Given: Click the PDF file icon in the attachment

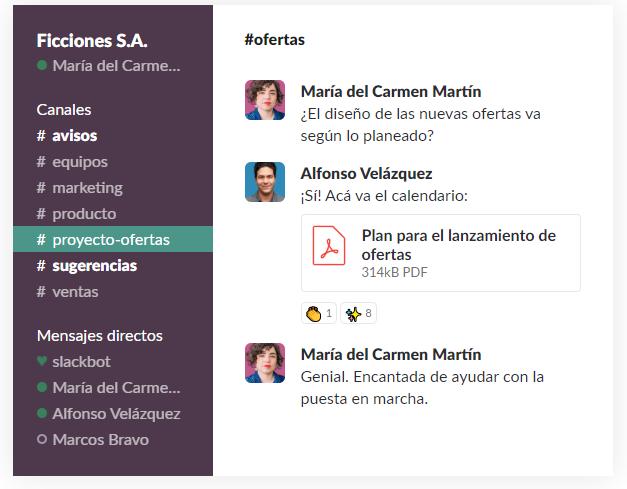Looking at the screenshot, I should click(x=328, y=245).
